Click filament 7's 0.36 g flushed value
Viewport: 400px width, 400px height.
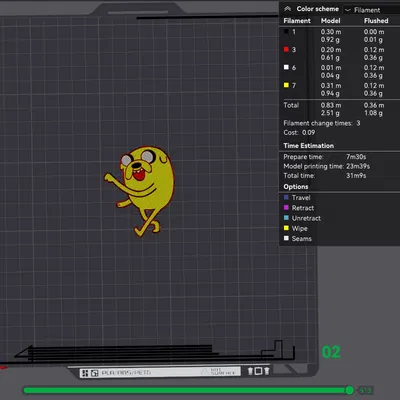(x=373, y=94)
